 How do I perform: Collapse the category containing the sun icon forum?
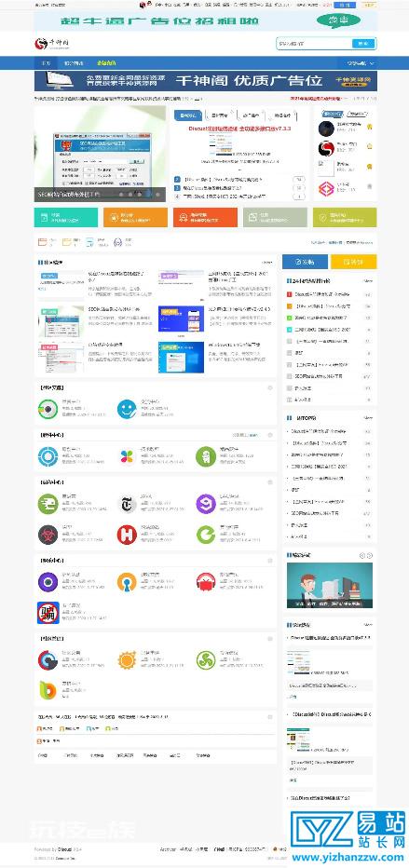[270, 638]
